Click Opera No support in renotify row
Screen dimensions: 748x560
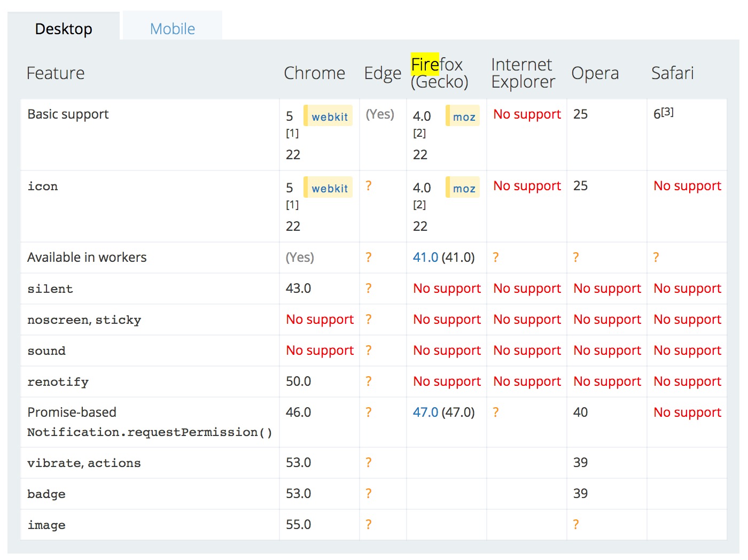coord(607,382)
